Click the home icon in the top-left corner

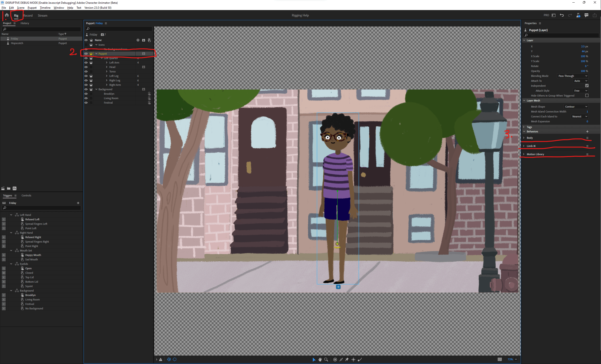[x=7, y=15]
